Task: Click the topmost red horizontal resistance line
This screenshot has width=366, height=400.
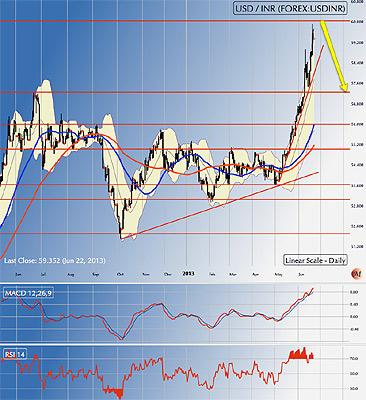Action: coord(175,21)
